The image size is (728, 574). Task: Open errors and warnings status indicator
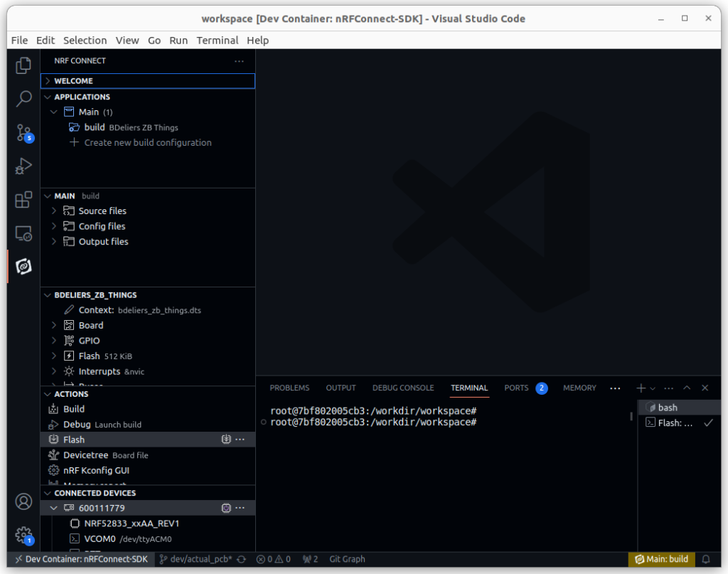tap(274, 559)
